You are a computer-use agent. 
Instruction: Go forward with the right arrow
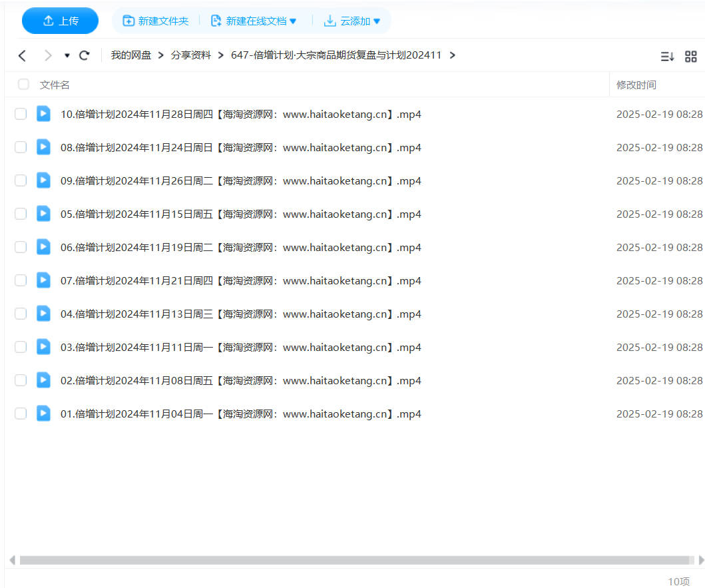48,55
